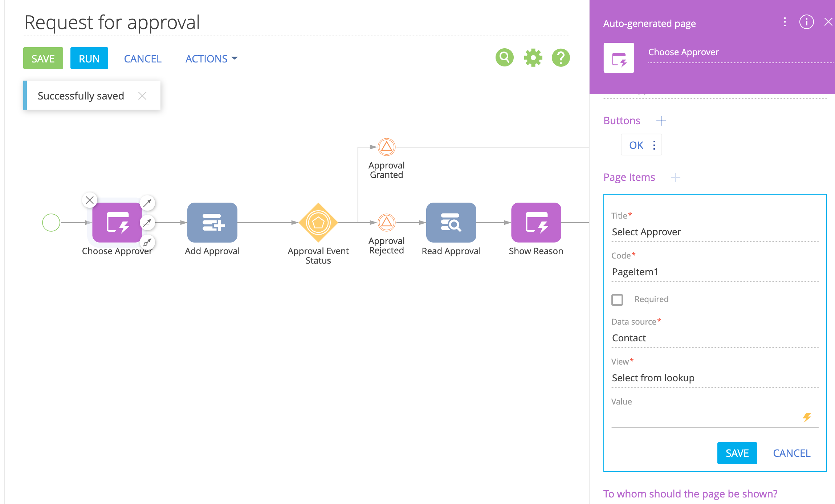Click To whom should page be shown heading
Screen dimensions: 835x504
(690, 494)
